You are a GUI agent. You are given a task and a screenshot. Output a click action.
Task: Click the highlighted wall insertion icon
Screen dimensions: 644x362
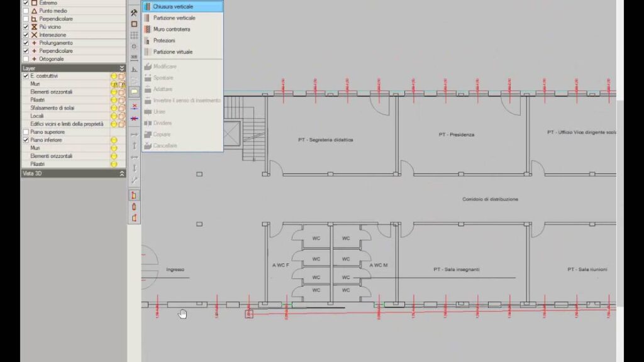[134, 195]
